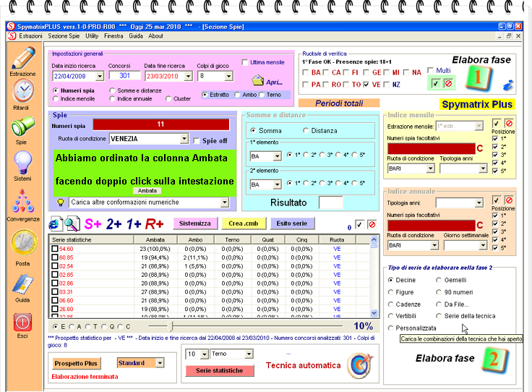Click the red Serie statistiche button
532x392 pixels.
[x=220, y=371]
